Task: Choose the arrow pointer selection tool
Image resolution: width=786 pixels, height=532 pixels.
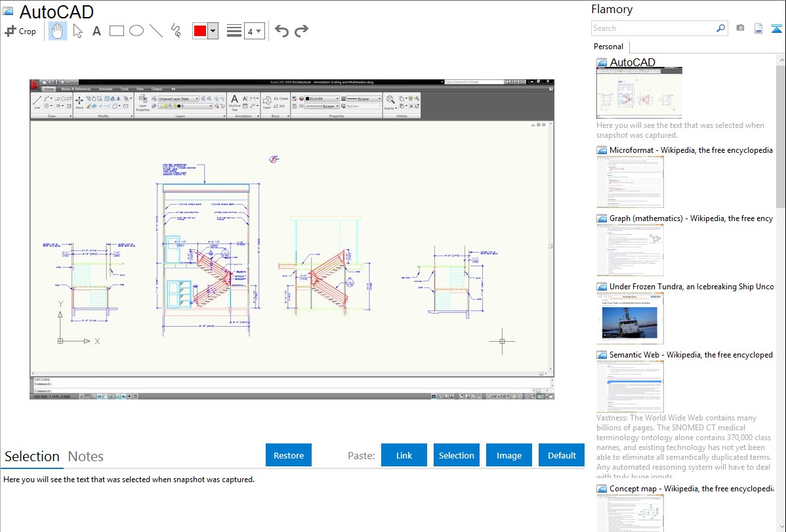Action: [x=77, y=31]
